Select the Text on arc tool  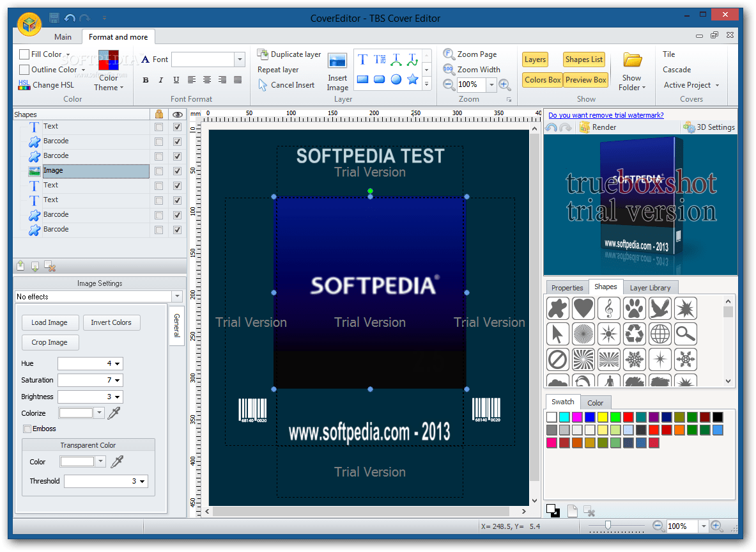pos(396,59)
